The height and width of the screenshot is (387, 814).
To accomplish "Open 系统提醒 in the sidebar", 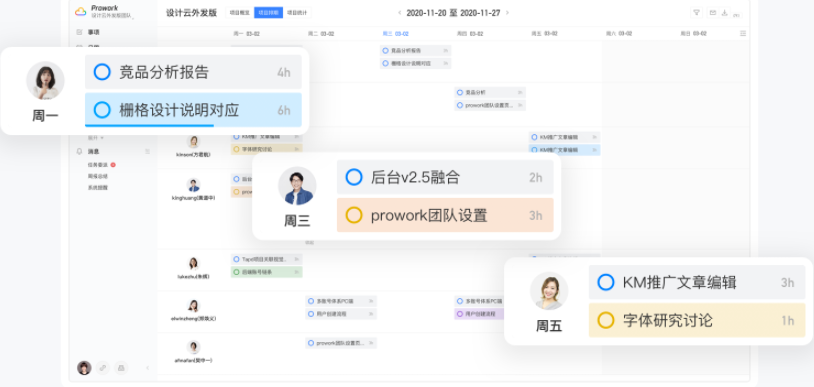I will pos(98,188).
